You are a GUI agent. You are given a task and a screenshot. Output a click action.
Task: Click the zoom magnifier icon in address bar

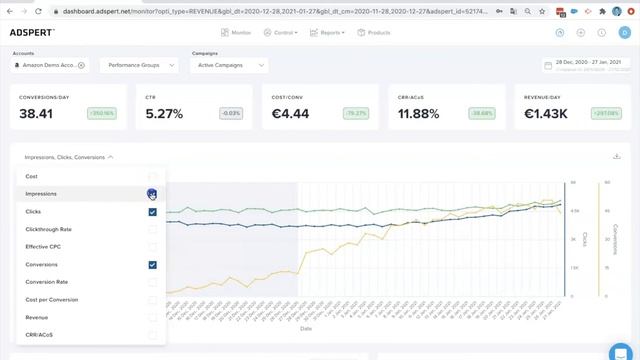point(527,11)
